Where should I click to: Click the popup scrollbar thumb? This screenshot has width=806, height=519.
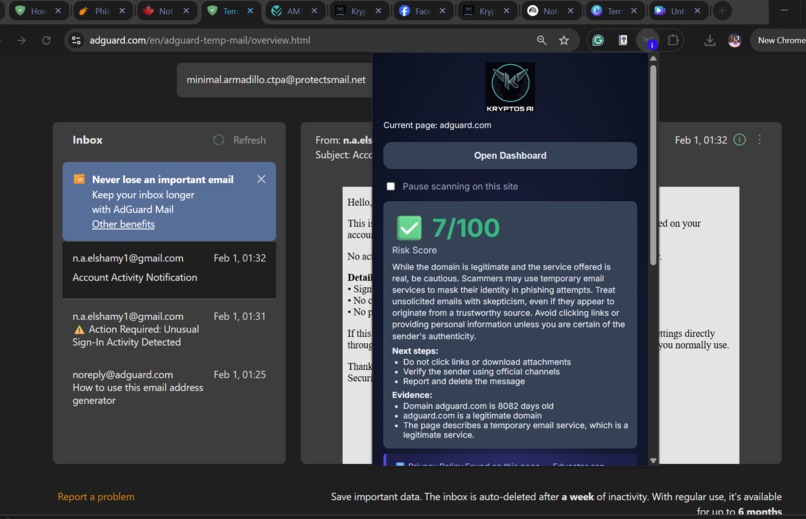click(x=653, y=164)
